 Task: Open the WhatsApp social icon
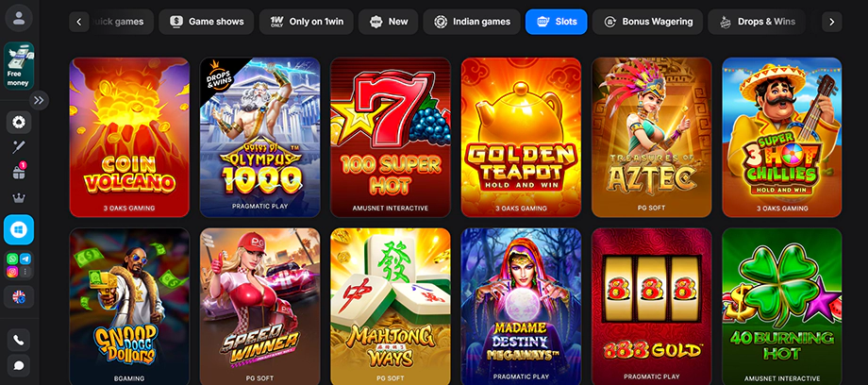click(12, 259)
